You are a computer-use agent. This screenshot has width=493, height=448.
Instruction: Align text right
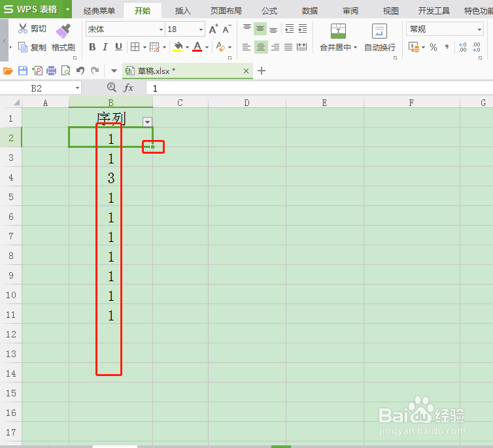click(x=275, y=47)
